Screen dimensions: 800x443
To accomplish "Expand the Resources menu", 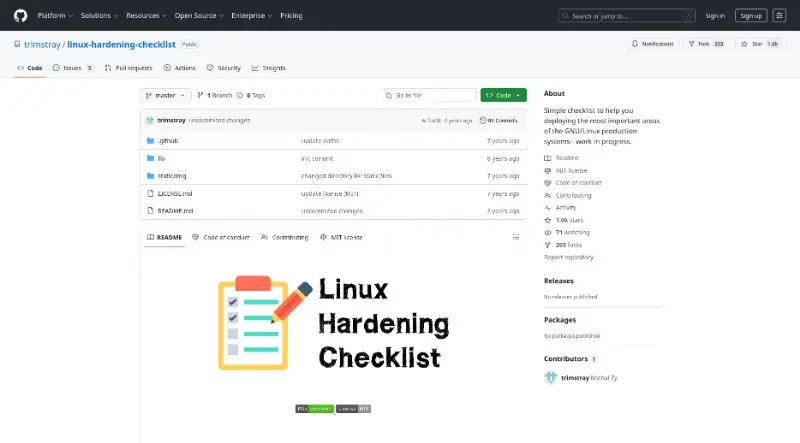I will click(146, 15).
